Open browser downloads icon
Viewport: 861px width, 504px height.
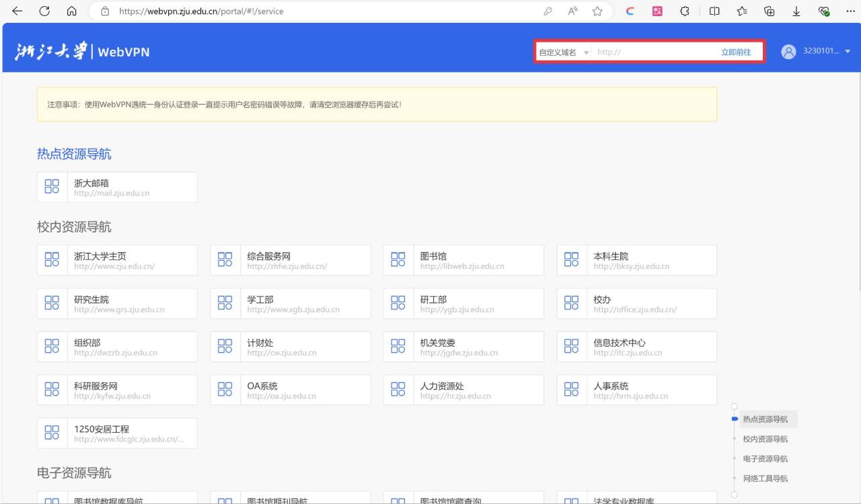(x=796, y=11)
